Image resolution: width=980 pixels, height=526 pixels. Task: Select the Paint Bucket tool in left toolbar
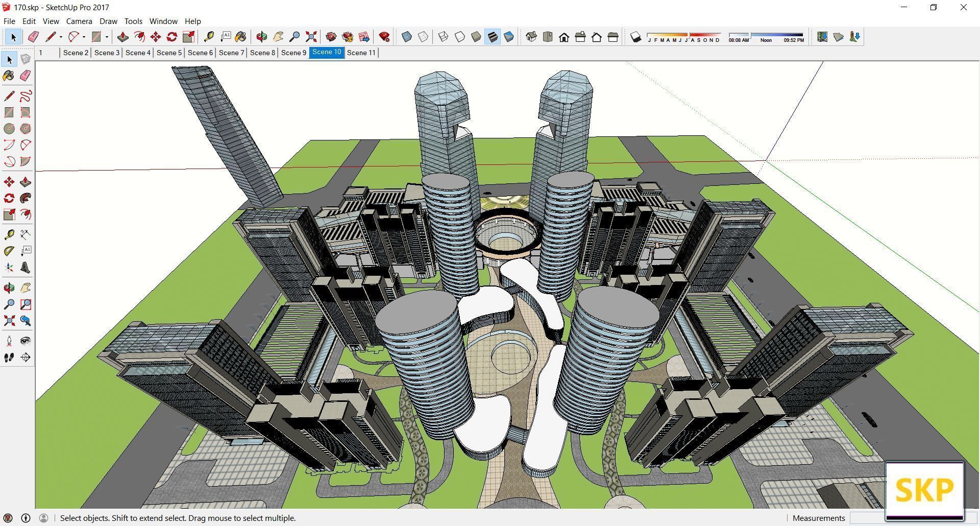tap(9, 76)
